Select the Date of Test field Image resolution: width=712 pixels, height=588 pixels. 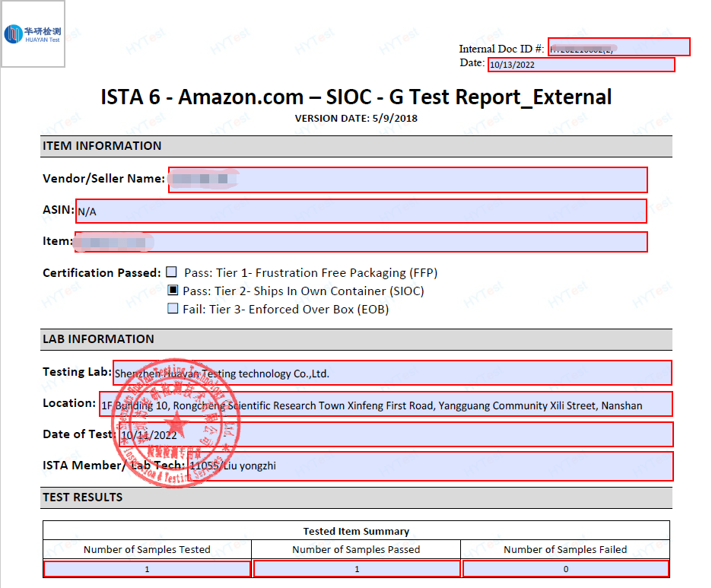(x=396, y=434)
